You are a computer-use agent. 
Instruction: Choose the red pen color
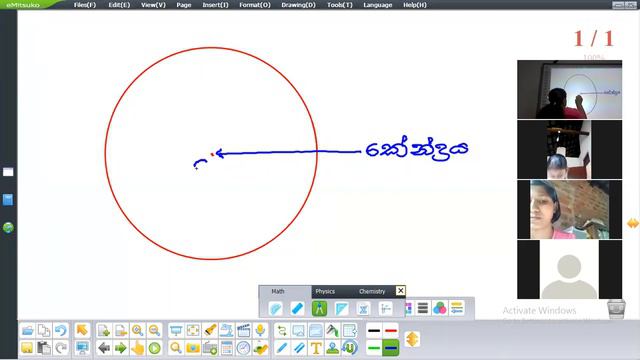point(391,331)
